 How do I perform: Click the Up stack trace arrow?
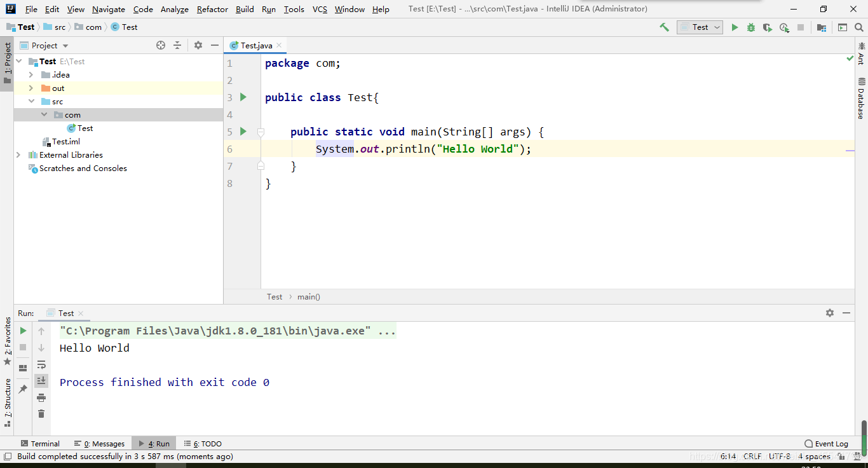[41, 331]
